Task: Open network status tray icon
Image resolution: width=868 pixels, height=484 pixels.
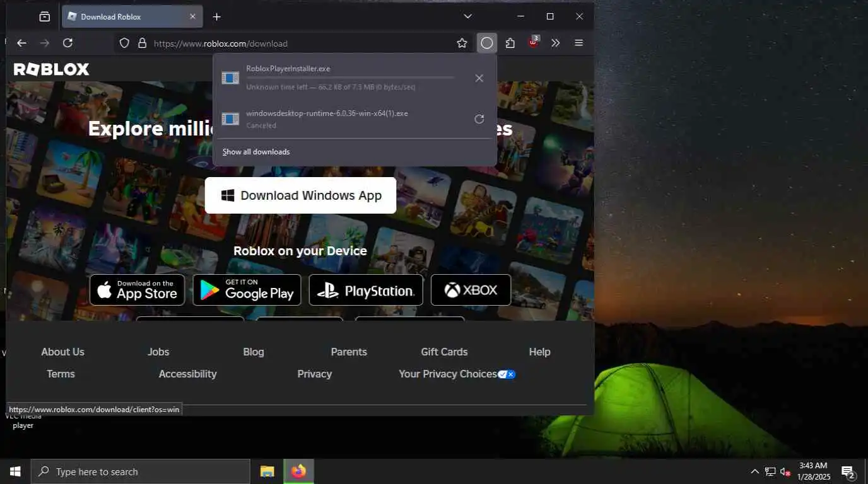Action: pos(770,471)
